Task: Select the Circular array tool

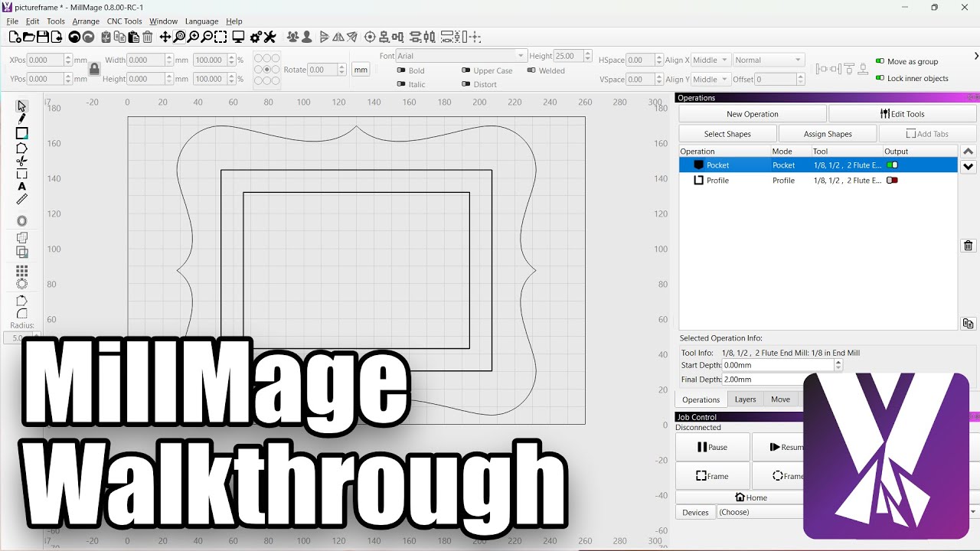Action: click(x=21, y=284)
